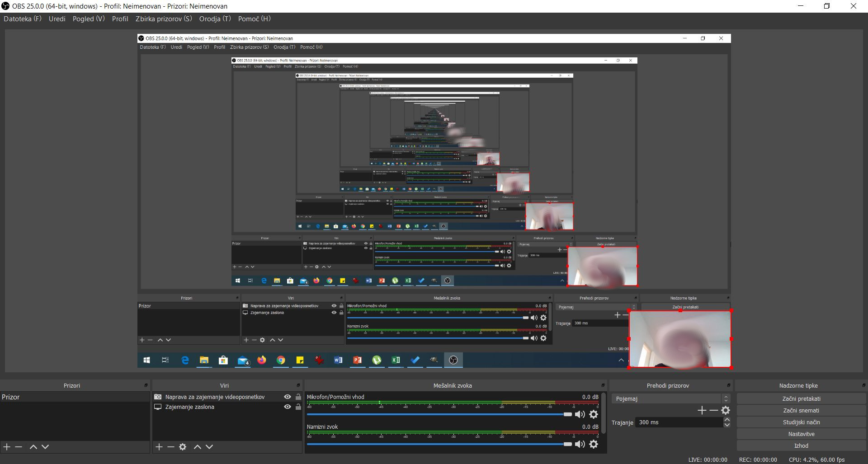
Task: Decrease Trajanje duration with down arrow
Action: point(727,425)
